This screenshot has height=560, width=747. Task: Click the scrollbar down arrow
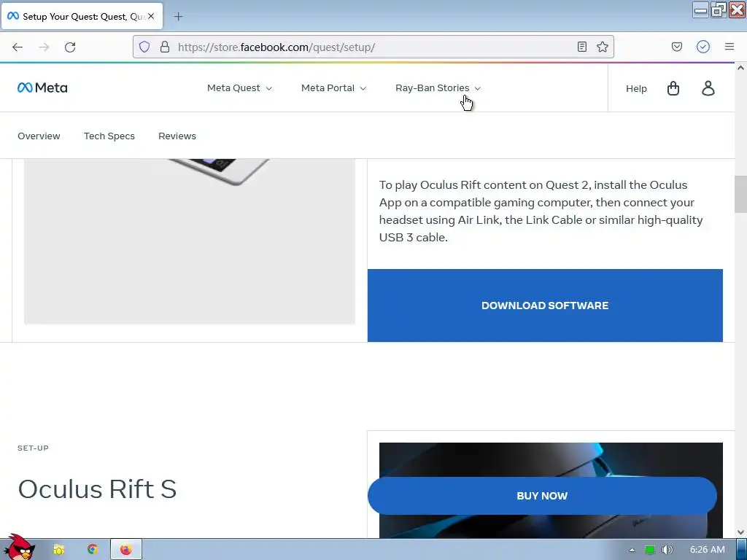point(741,532)
